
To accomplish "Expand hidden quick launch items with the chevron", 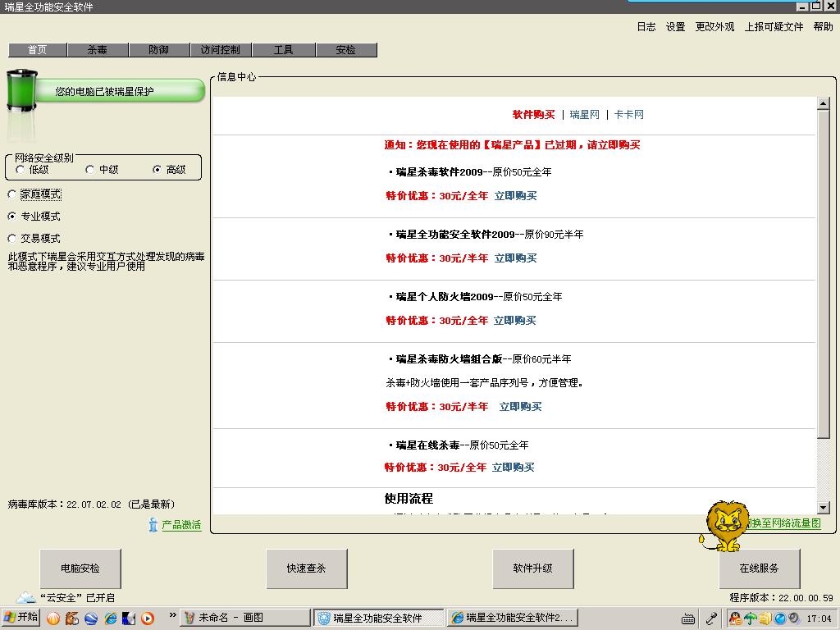I will pyautogui.click(x=172, y=614).
